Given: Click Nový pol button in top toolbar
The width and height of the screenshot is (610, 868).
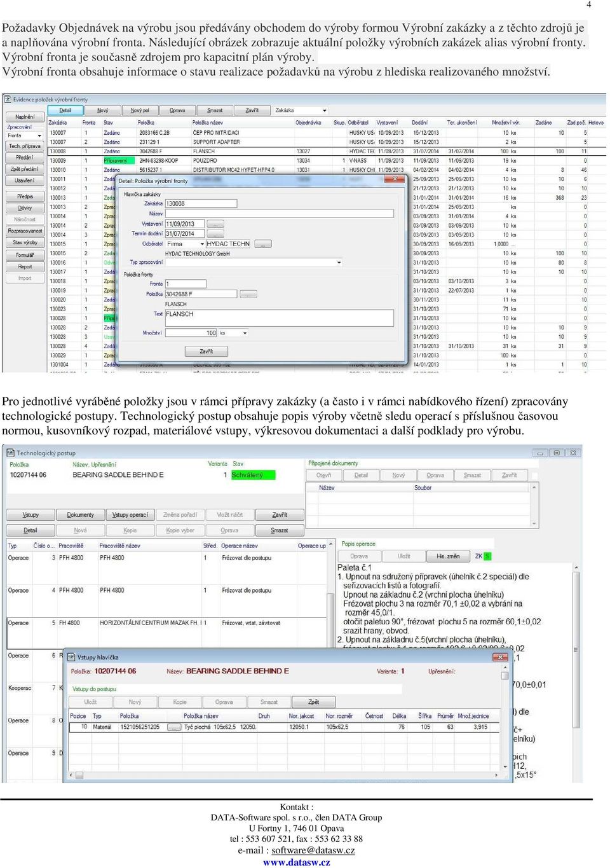Looking at the screenshot, I should point(140,110).
